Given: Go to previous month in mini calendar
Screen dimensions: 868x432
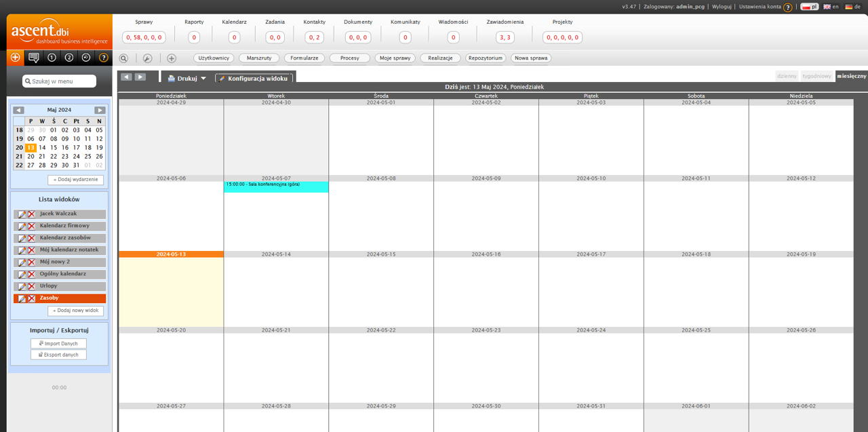Looking at the screenshot, I should coord(18,110).
